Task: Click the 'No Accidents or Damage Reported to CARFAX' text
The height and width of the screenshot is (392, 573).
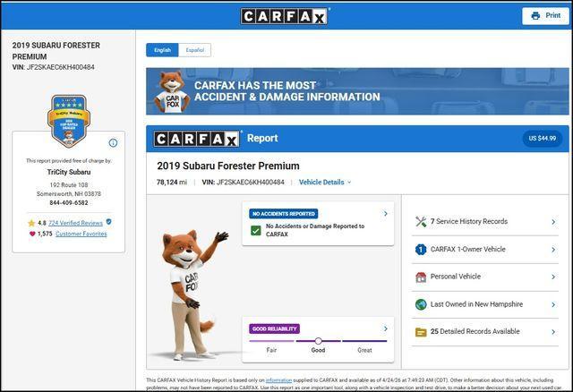Action: (x=315, y=230)
